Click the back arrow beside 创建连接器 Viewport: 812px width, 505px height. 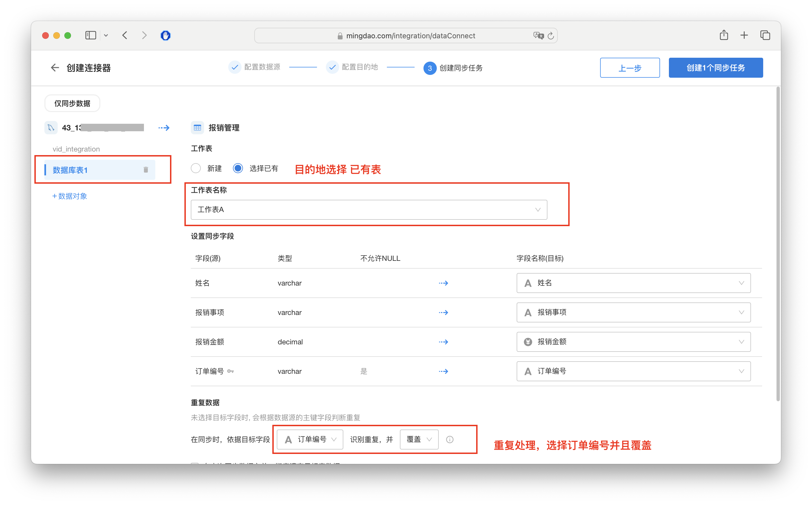coord(55,68)
